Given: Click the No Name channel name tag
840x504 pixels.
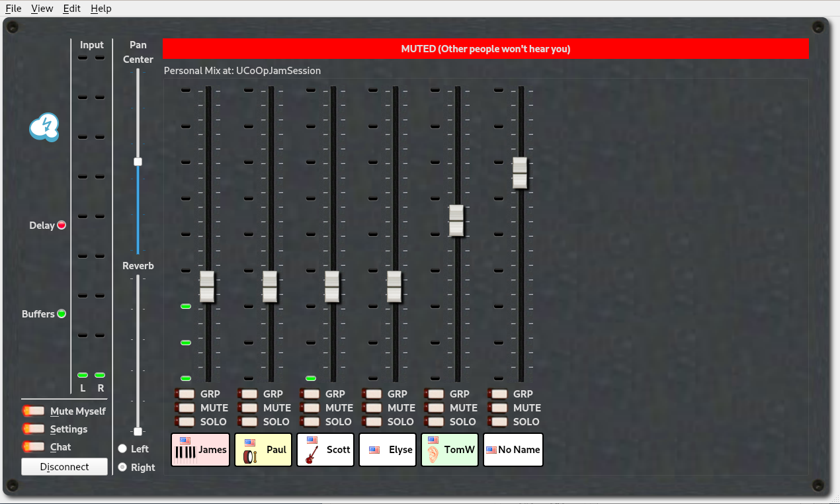Looking at the screenshot, I should coord(513,450).
